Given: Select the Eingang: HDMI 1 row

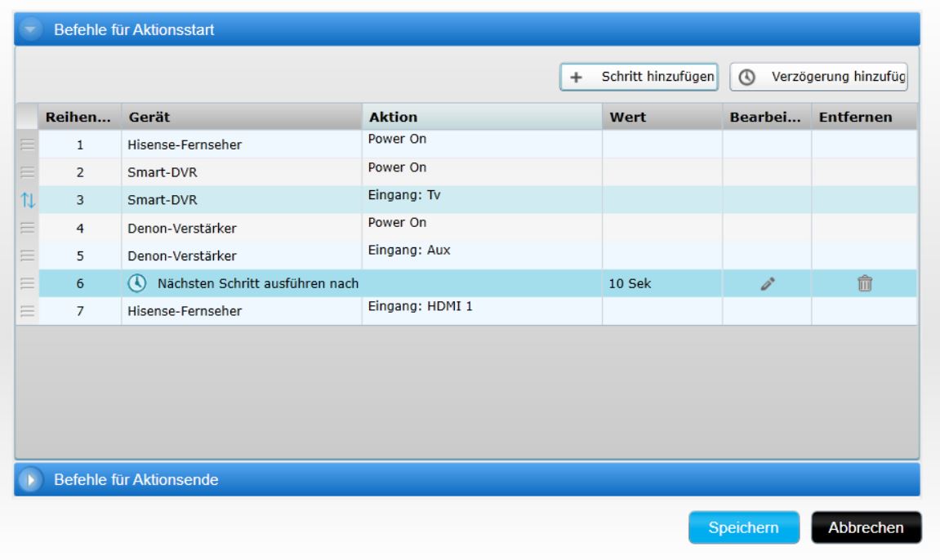Looking at the screenshot, I should (x=482, y=311).
